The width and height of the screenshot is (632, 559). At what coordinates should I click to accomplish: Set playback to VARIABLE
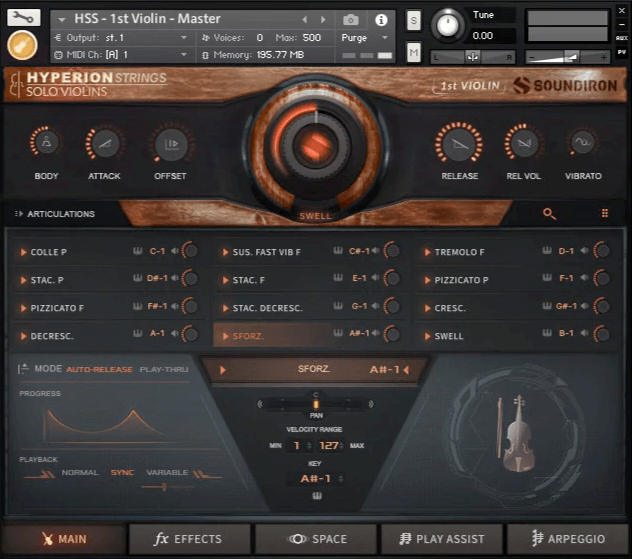tap(167, 472)
